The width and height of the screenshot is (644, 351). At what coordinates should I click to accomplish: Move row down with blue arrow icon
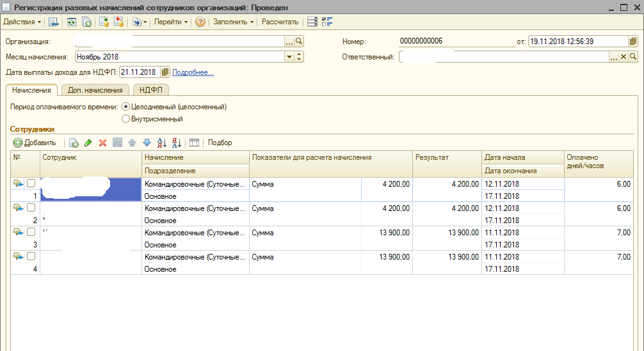[x=147, y=143]
